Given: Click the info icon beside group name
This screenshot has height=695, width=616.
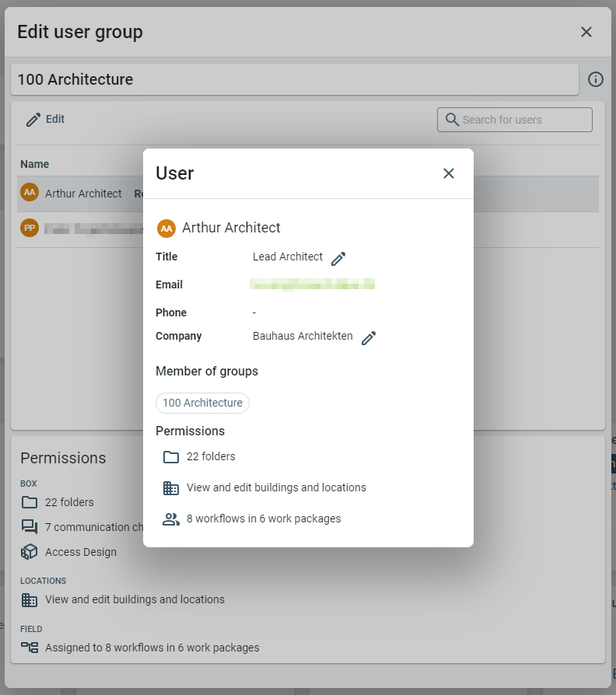Looking at the screenshot, I should [x=596, y=79].
